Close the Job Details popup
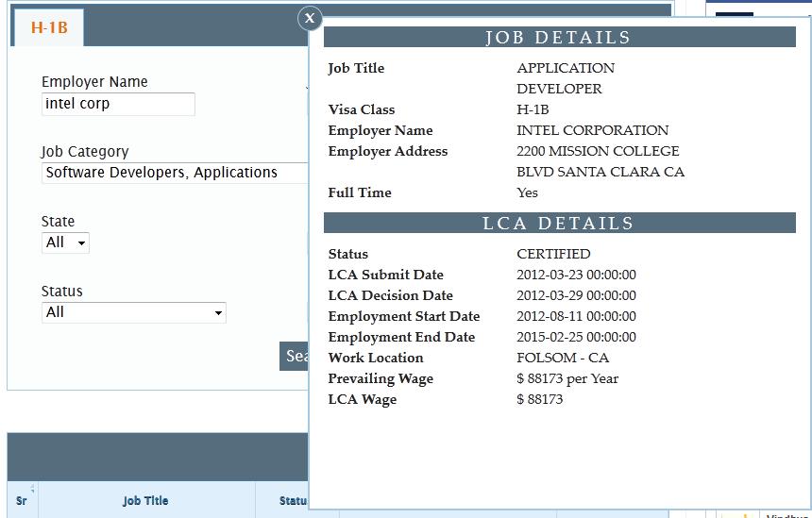Screen dimensions: 812x518 click(311, 18)
